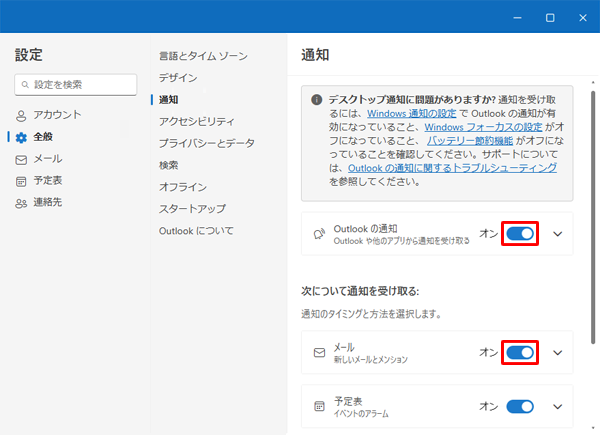The image size is (600, 435).
Task: Open デザイン settings
Action: point(178,78)
